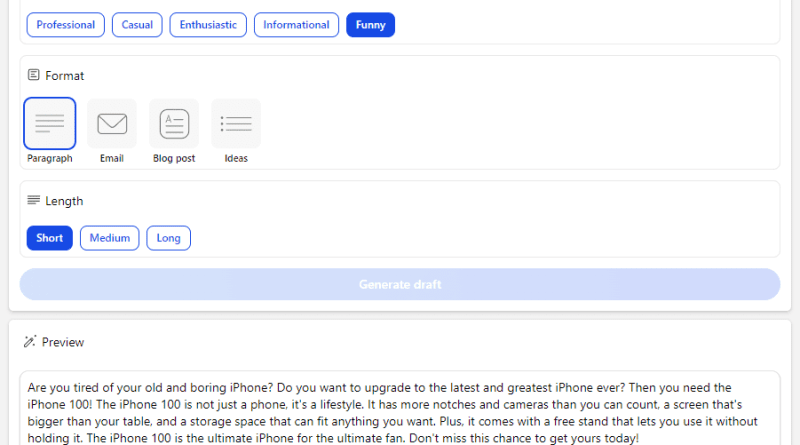Click the Length section header icon
The height and width of the screenshot is (445, 800).
[x=34, y=200]
